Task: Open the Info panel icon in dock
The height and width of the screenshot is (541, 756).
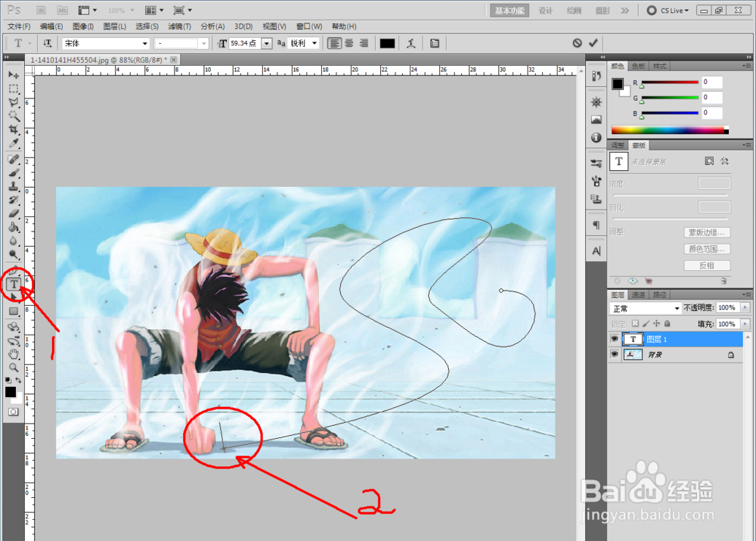Action: click(596, 138)
